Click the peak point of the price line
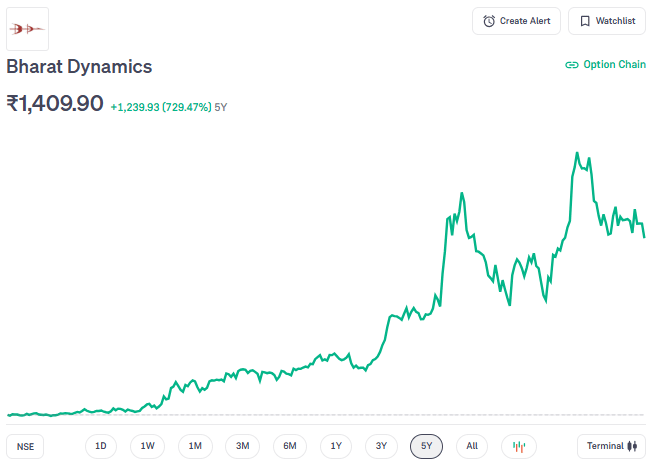Viewport: 664px width, 473px height. pos(577,153)
